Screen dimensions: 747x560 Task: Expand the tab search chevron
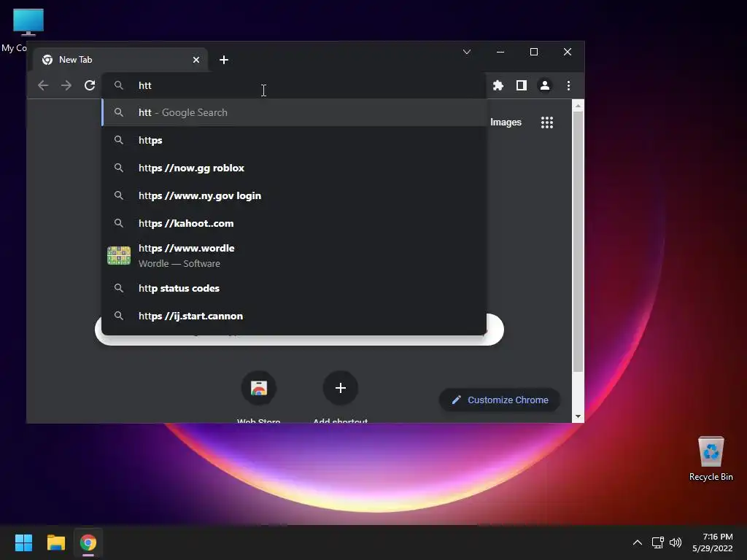point(467,52)
